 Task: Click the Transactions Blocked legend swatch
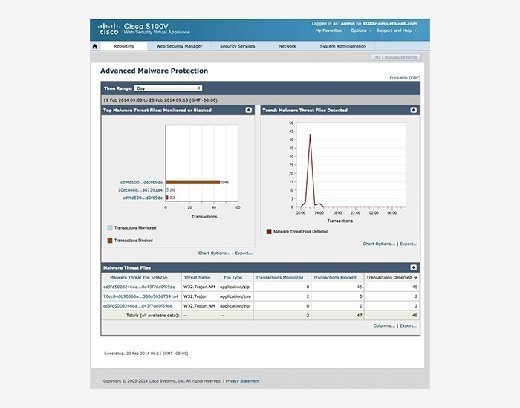click(110, 240)
